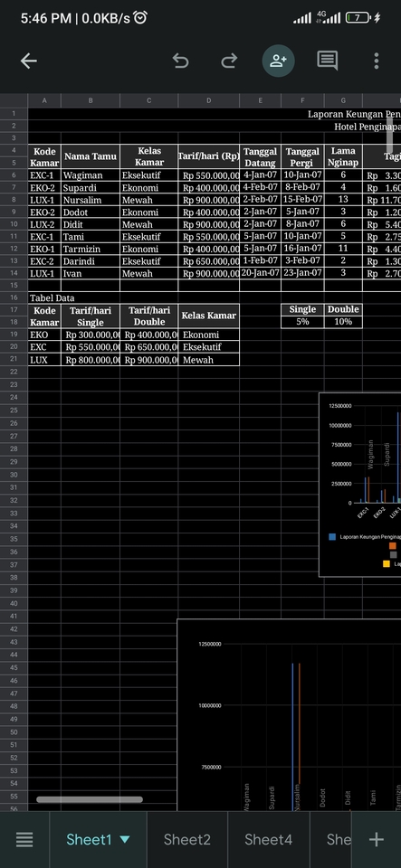The image size is (401, 868).
Task: Select cell with name 'Tarmizin'
Action: coord(91,250)
